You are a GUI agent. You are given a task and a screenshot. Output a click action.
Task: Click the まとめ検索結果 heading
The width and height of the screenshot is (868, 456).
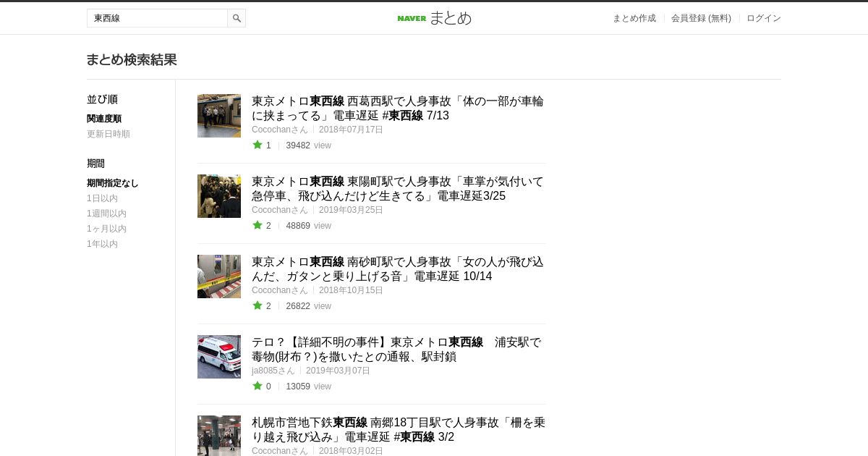coord(132,60)
